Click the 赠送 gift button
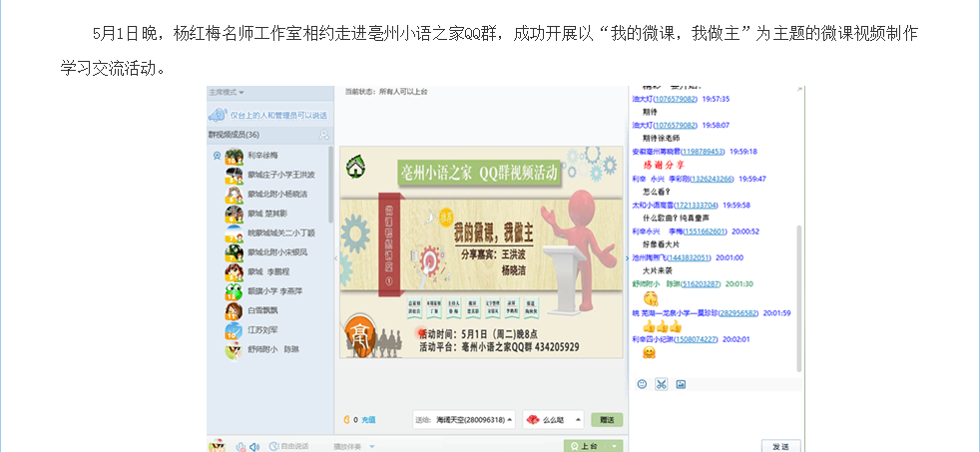Image resolution: width=980 pixels, height=452 pixels. click(607, 419)
